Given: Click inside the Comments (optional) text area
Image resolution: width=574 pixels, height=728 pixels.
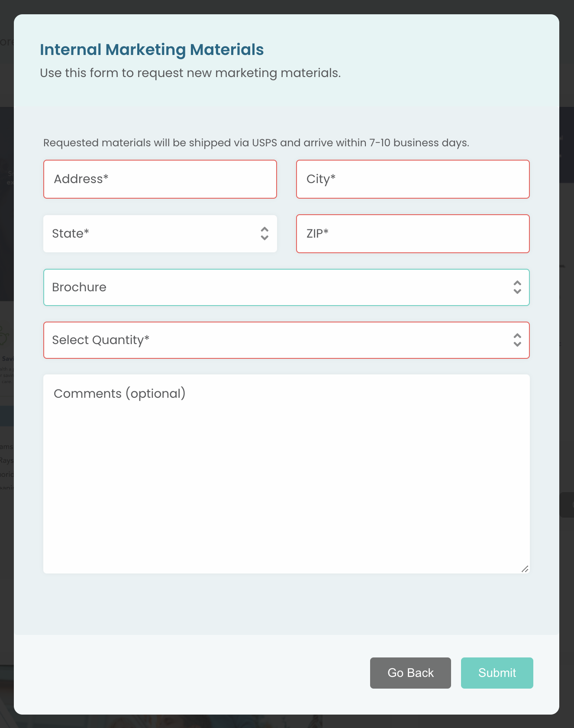Looking at the screenshot, I should click(286, 474).
